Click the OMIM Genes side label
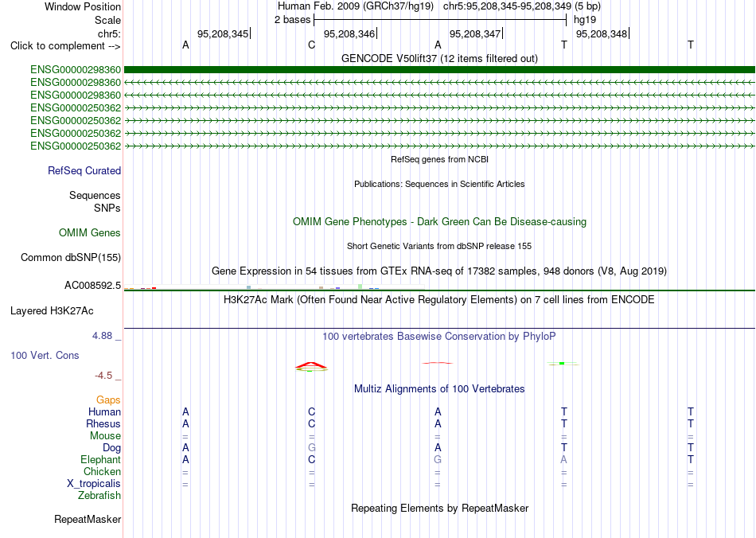The height and width of the screenshot is (538, 756). coord(90,233)
